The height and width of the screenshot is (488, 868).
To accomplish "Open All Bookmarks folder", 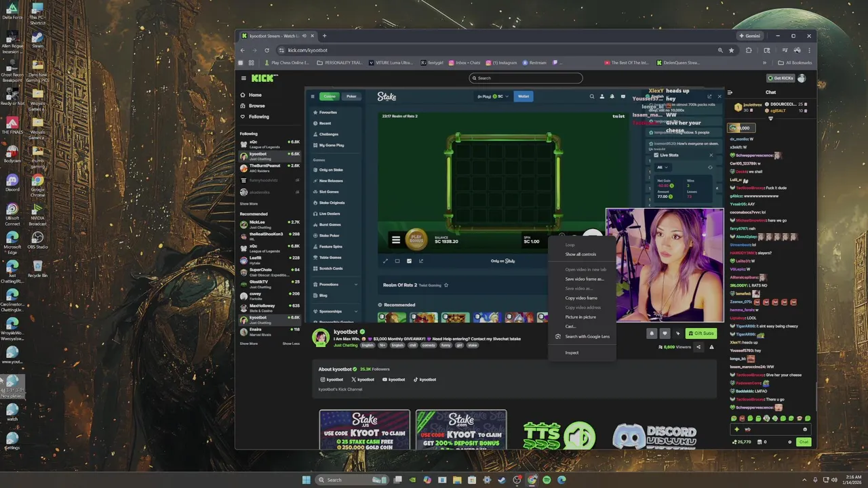I will click(794, 62).
